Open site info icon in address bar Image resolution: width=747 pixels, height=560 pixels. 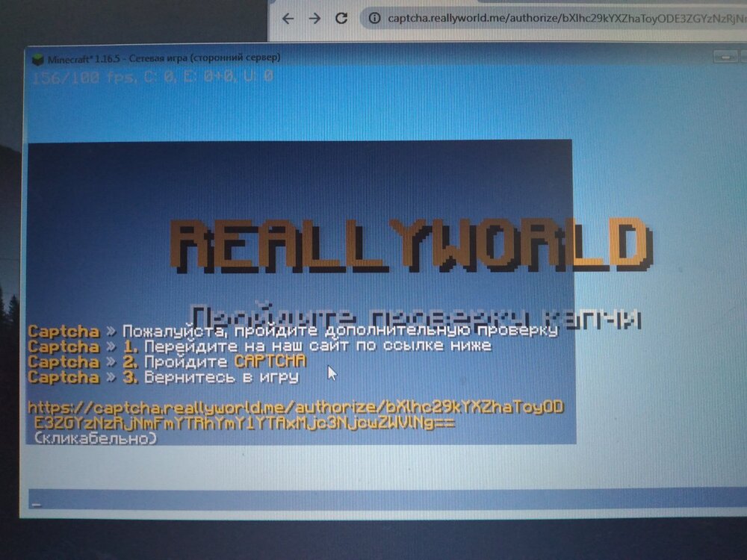375,18
